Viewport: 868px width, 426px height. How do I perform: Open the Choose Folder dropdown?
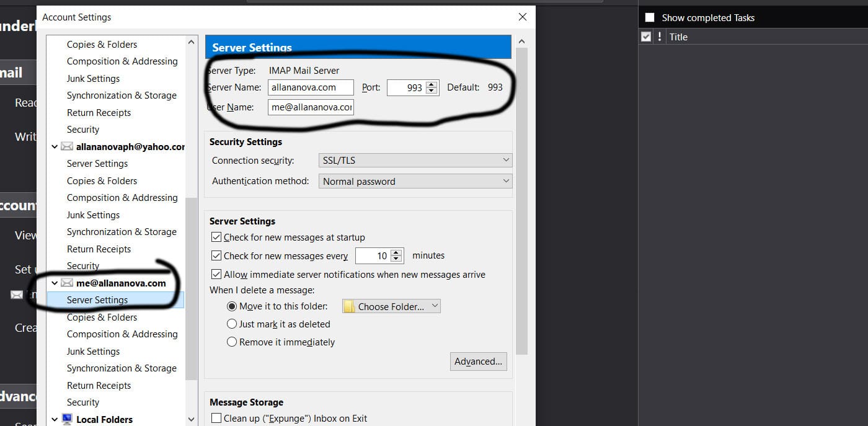click(x=391, y=306)
